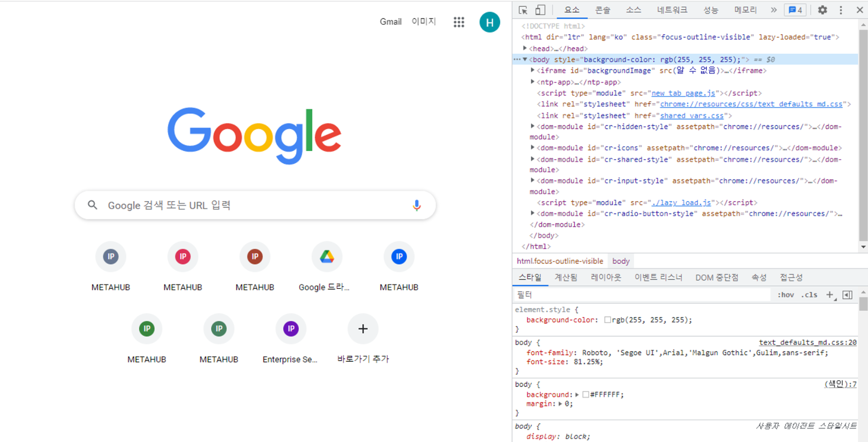Screen dimensions: 868x442
Task: Show more DevTools tabs with chevron
Action: coord(773,10)
